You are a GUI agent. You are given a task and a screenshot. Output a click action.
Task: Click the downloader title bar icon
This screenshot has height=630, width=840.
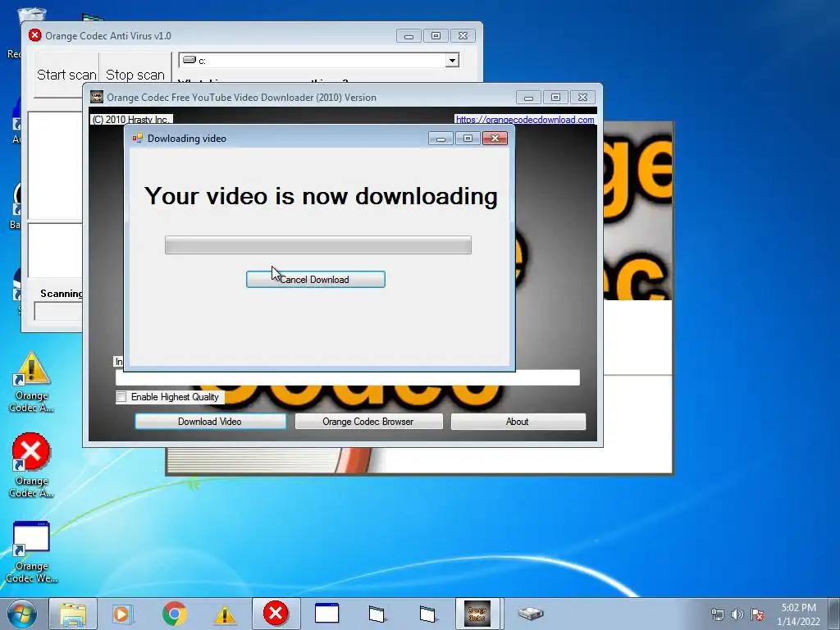click(x=97, y=97)
